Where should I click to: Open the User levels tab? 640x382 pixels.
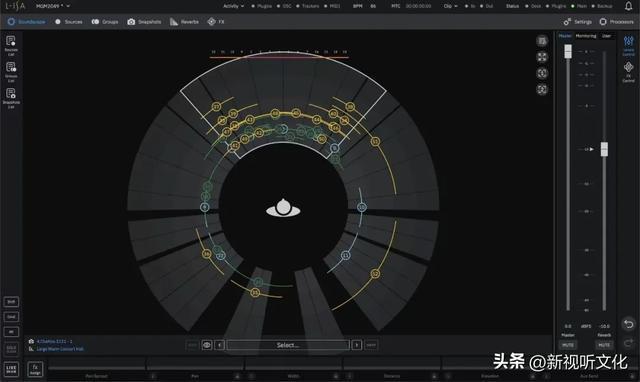607,36
